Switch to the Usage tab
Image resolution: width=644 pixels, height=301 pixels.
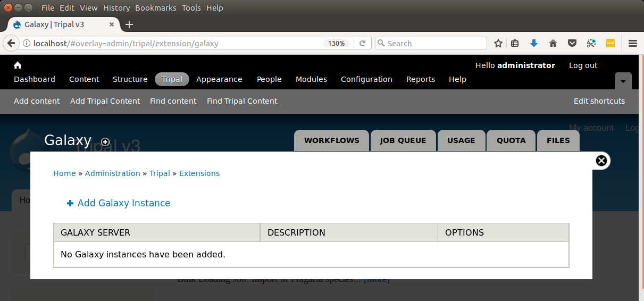tap(461, 141)
